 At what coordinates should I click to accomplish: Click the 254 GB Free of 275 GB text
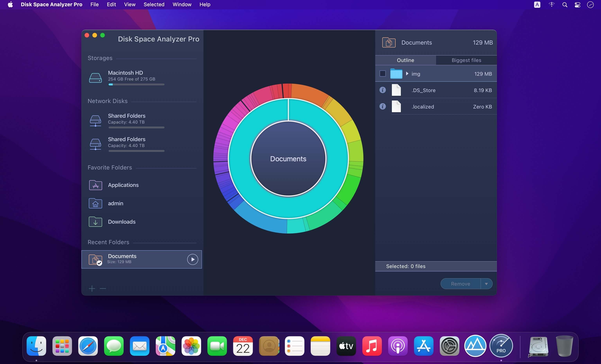pos(131,79)
